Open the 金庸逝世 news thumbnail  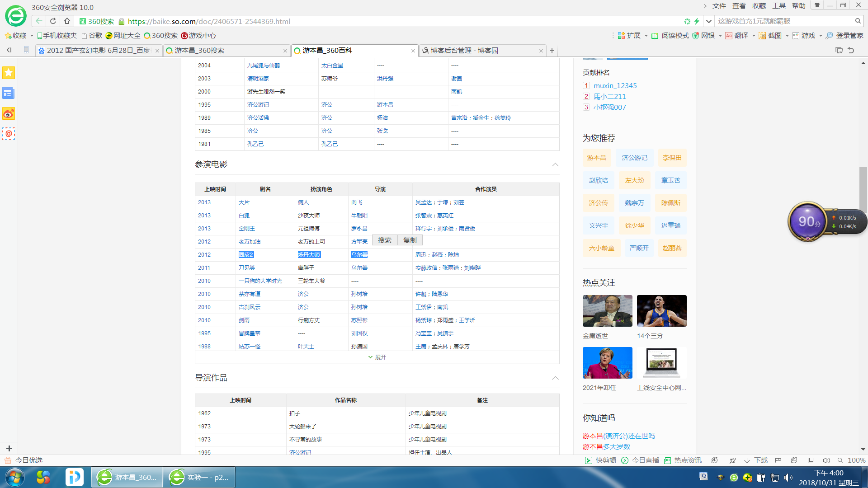tap(607, 311)
